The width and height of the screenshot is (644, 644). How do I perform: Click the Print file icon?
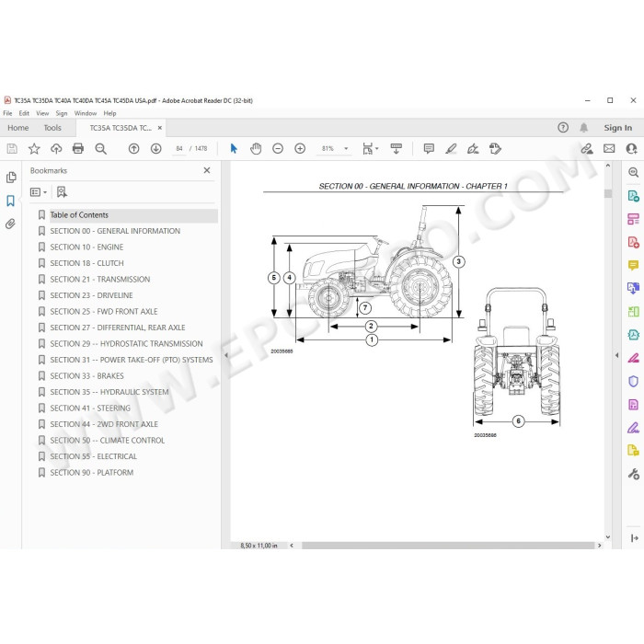pos(78,148)
